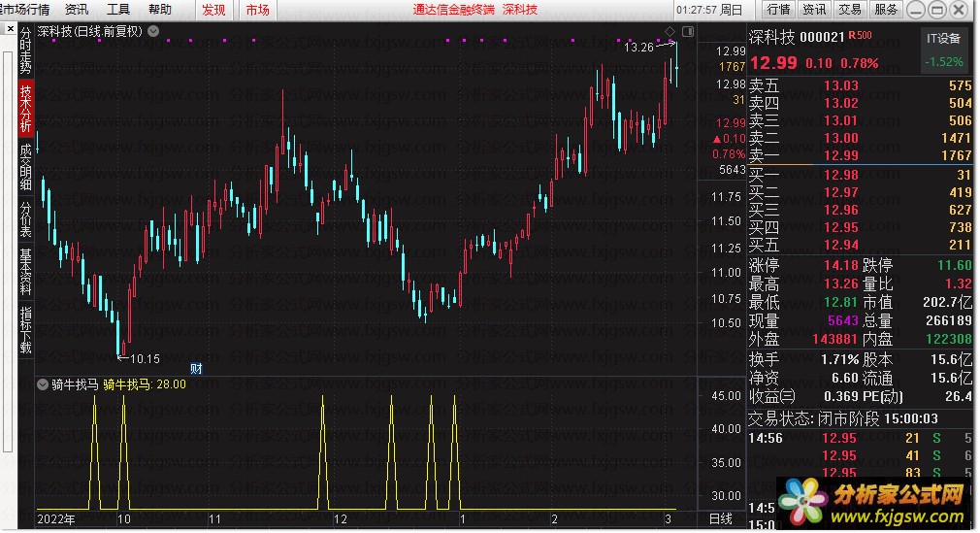
Task: Click the 10.15 low price label
Action: tap(145, 359)
